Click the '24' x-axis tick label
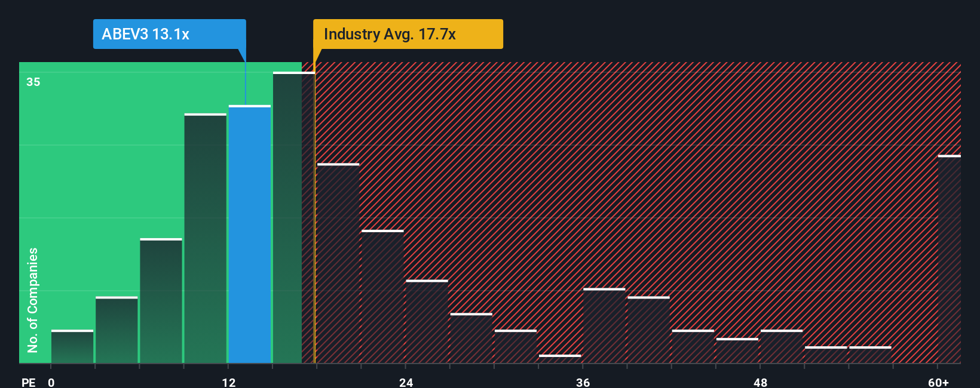Viewport: 980px width, 388px height. click(x=406, y=383)
